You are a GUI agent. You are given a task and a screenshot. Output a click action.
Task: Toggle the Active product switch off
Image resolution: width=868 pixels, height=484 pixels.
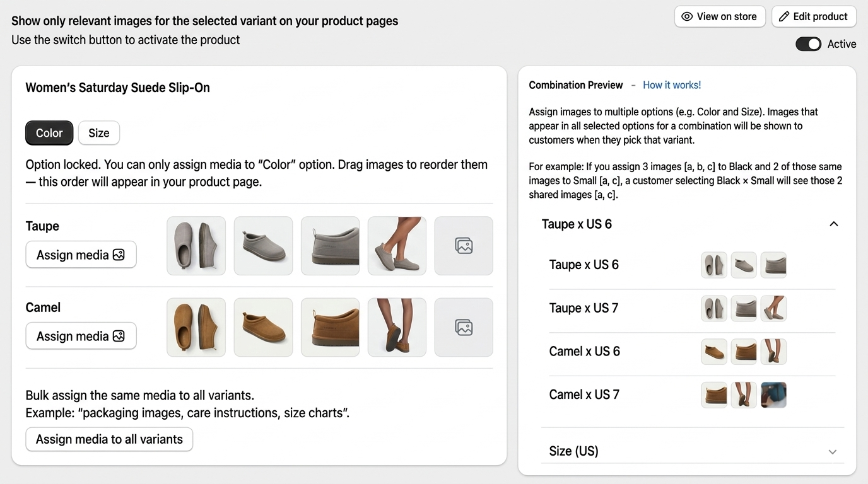point(808,44)
